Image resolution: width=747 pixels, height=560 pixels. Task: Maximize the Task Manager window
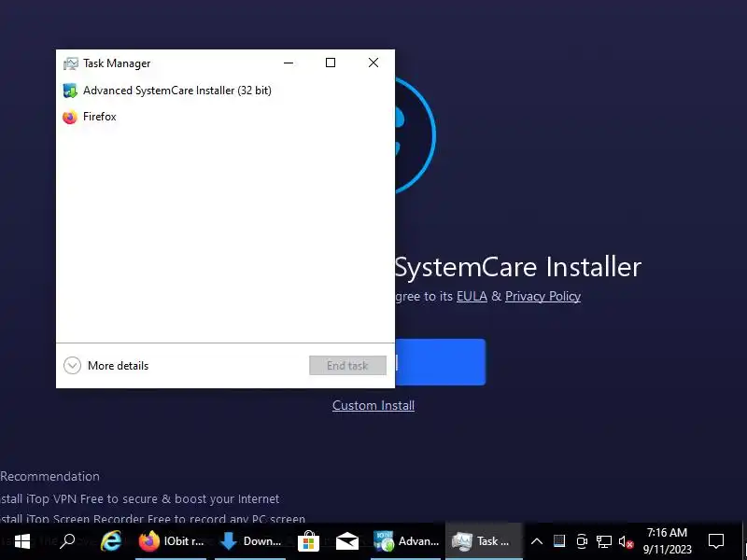pyautogui.click(x=331, y=63)
